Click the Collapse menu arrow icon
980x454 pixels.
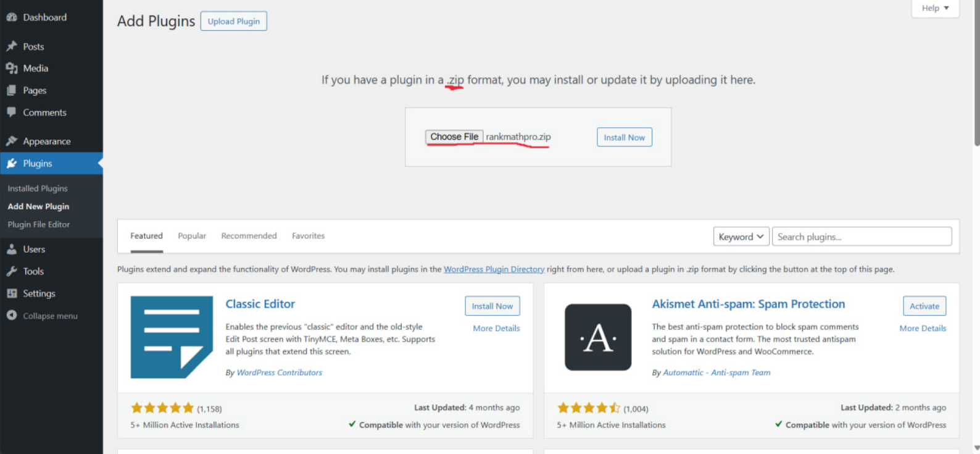11,315
